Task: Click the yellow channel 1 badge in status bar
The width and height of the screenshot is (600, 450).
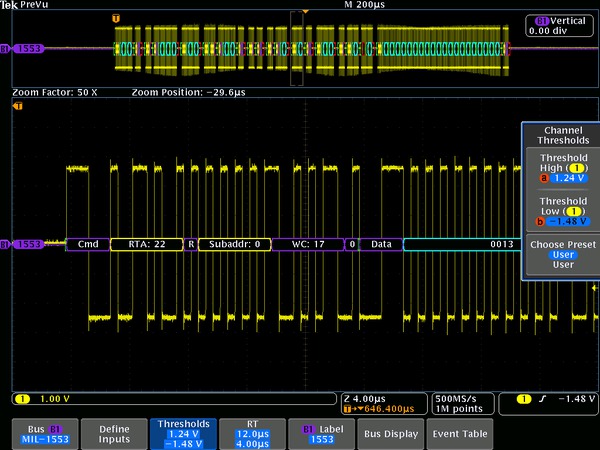Action: click(23, 399)
